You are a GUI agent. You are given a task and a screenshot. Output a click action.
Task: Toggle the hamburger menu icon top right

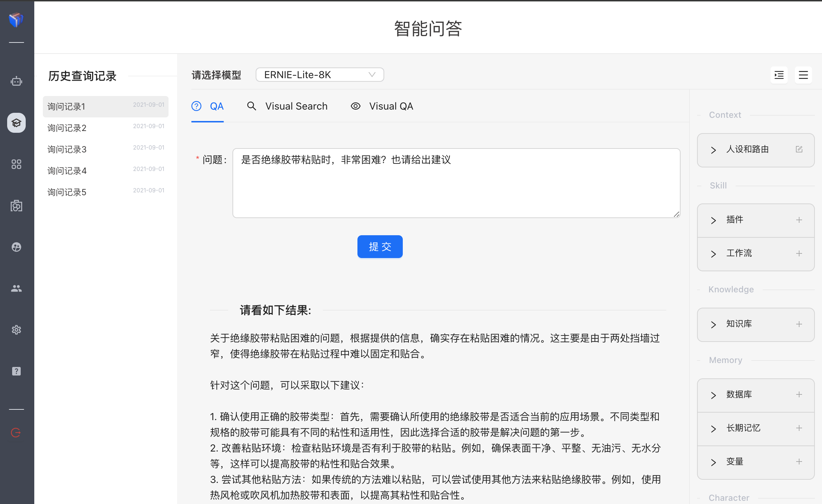point(803,75)
